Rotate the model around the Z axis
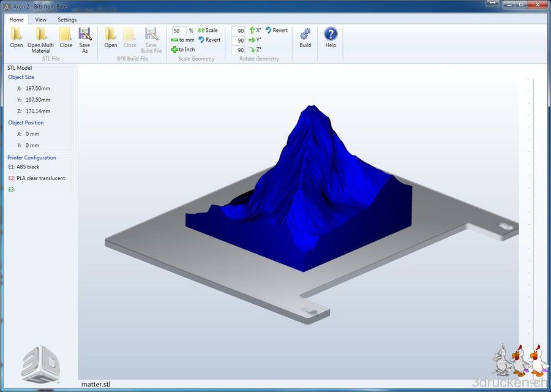551x392 pixels. click(x=255, y=50)
